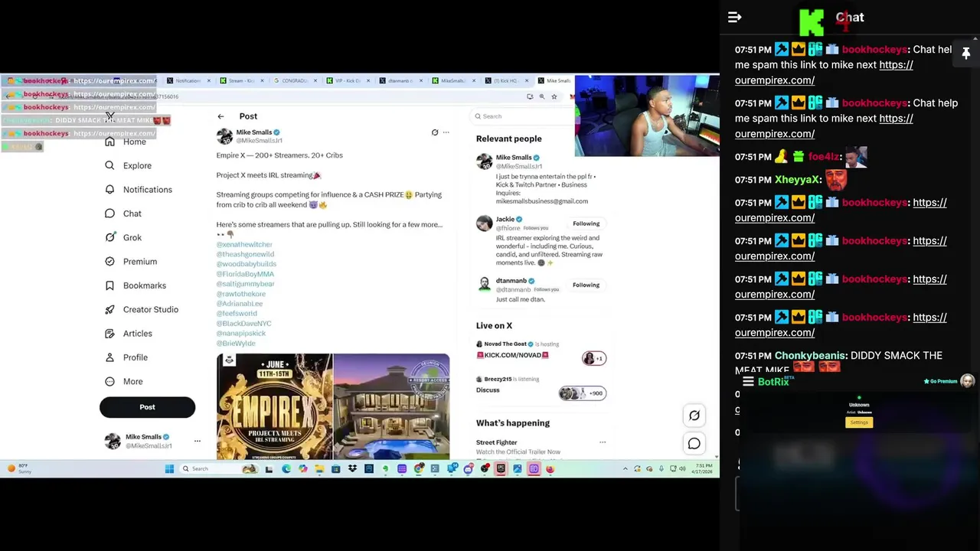Image resolution: width=980 pixels, height=551 pixels.
Task: Open the Home icon in X sidebar
Action: [x=109, y=142]
